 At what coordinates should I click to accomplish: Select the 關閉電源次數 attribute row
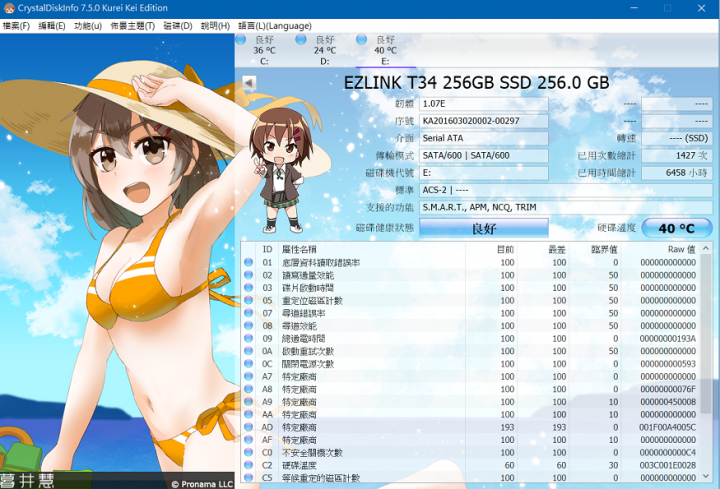(471, 364)
